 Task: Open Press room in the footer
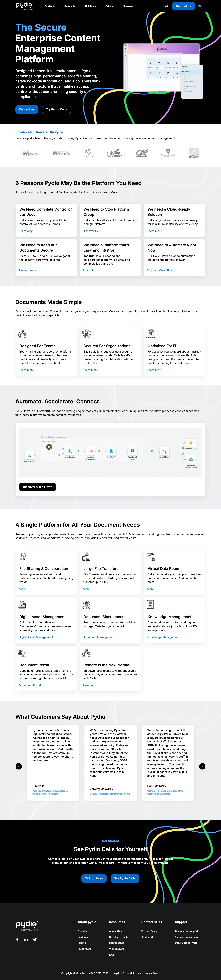pos(84,949)
